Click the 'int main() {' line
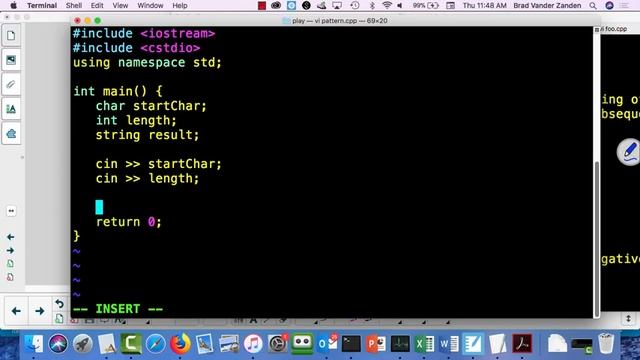The image size is (640, 360). pos(118,91)
